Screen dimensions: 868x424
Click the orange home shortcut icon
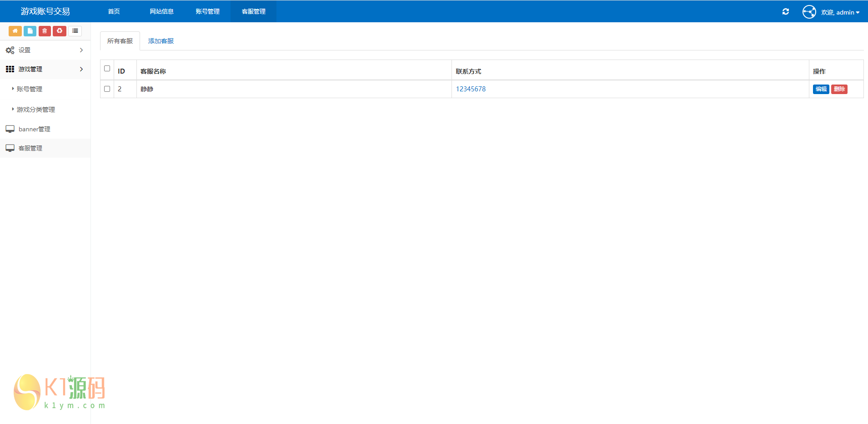pos(15,31)
